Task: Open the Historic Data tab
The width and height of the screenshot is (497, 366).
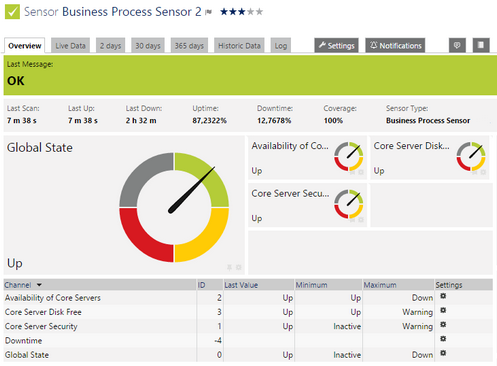Action: (x=239, y=46)
